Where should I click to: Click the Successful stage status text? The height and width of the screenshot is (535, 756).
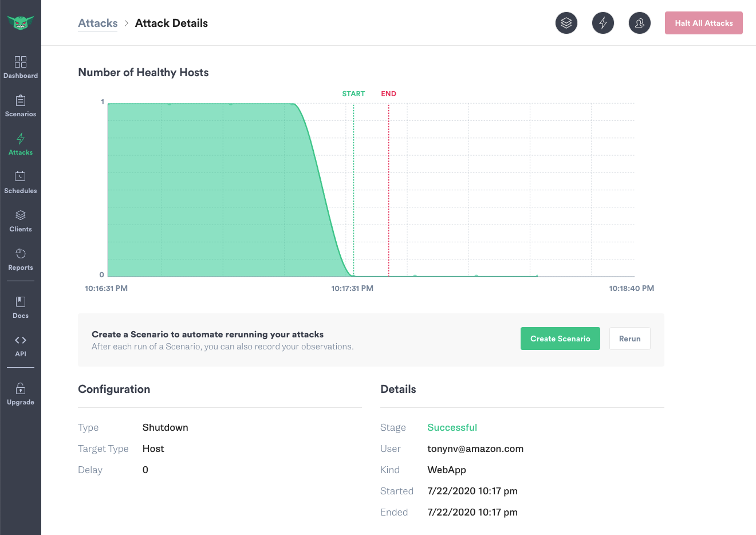coord(452,427)
